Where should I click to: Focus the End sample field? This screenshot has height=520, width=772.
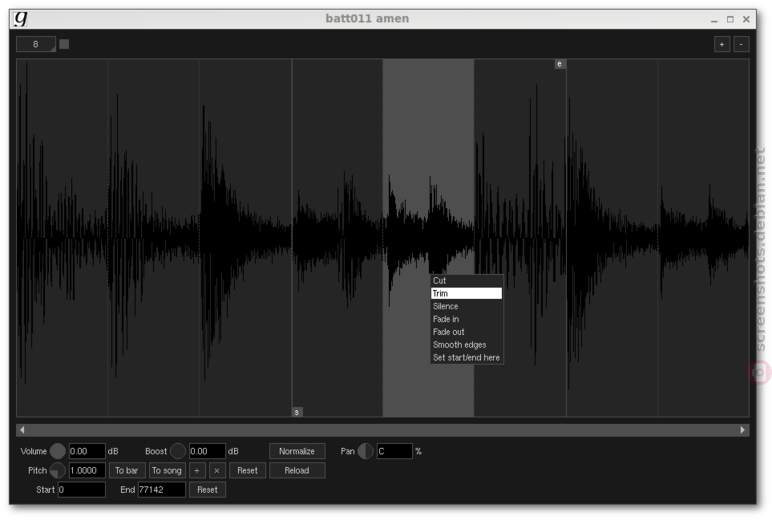[x=161, y=489]
